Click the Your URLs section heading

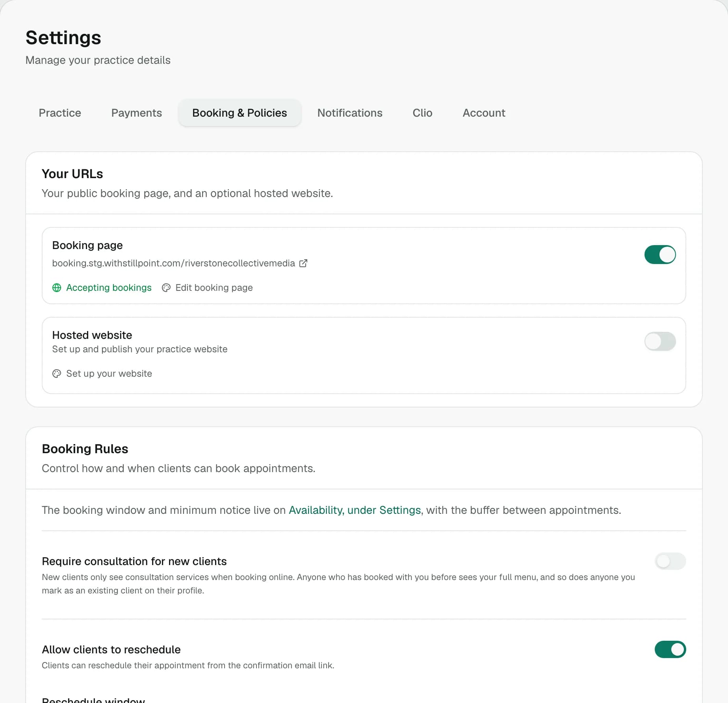[x=72, y=174]
